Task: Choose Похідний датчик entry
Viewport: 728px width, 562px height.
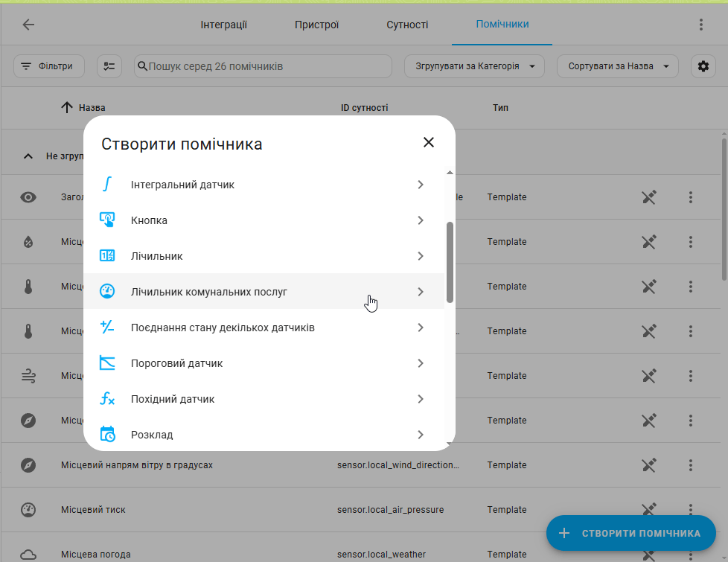Action: click(x=264, y=399)
